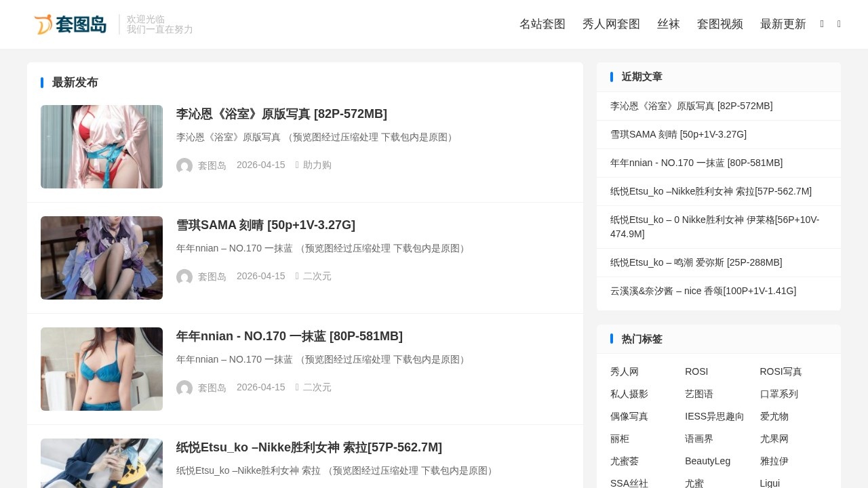
Task: Open the 最新更新 navigation page
Action: [783, 24]
